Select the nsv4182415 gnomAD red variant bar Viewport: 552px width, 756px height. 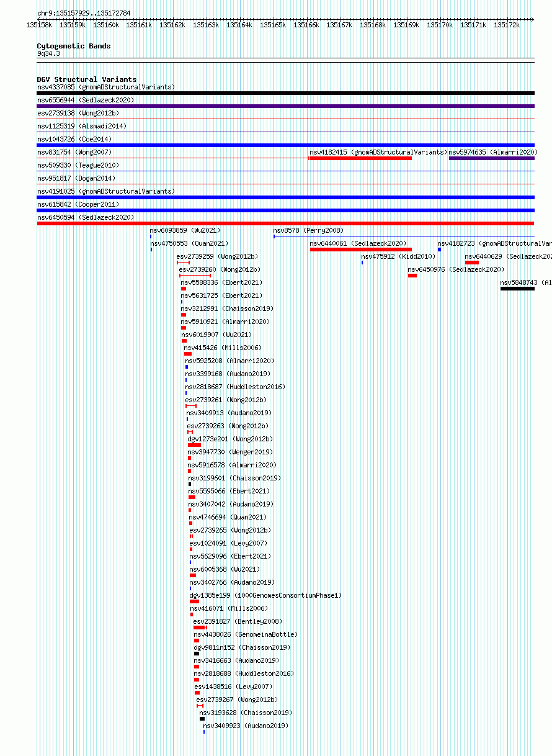tap(360, 158)
